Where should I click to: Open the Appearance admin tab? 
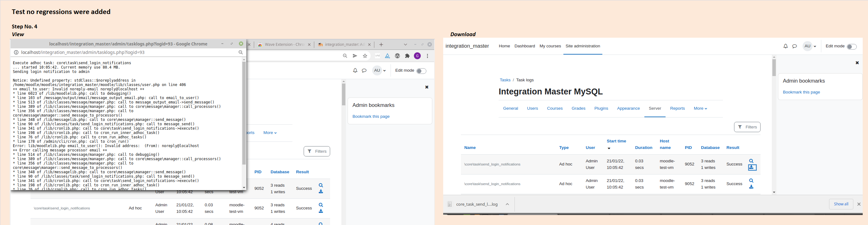click(x=628, y=109)
